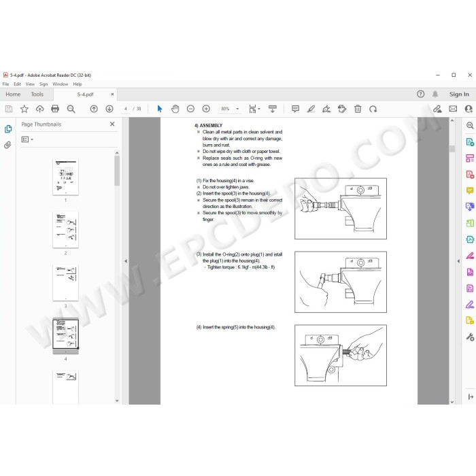Toggle Page Thumbnails panel icon
This screenshot has width=476, height=476.
tap(8, 129)
